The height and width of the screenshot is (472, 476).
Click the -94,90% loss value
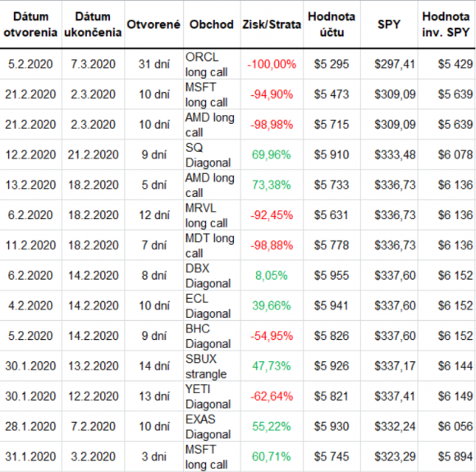(x=272, y=94)
